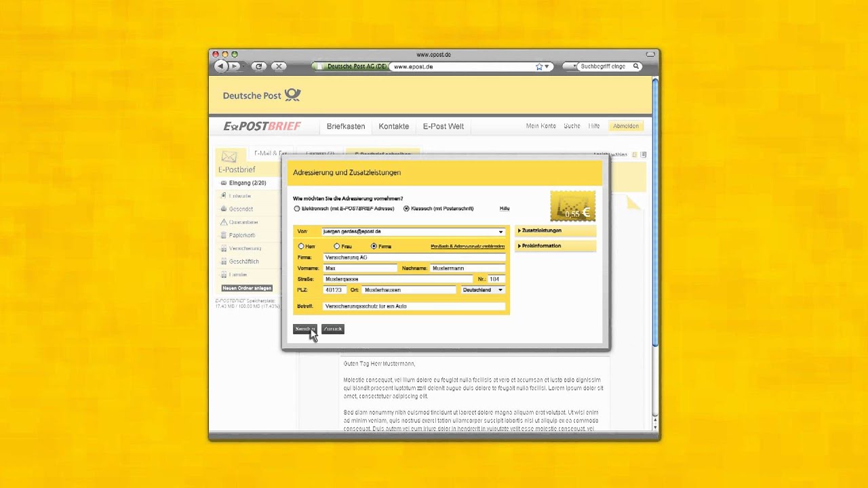Choose the Frau salutation radio button
The width and height of the screenshot is (868, 488).
[x=337, y=246]
